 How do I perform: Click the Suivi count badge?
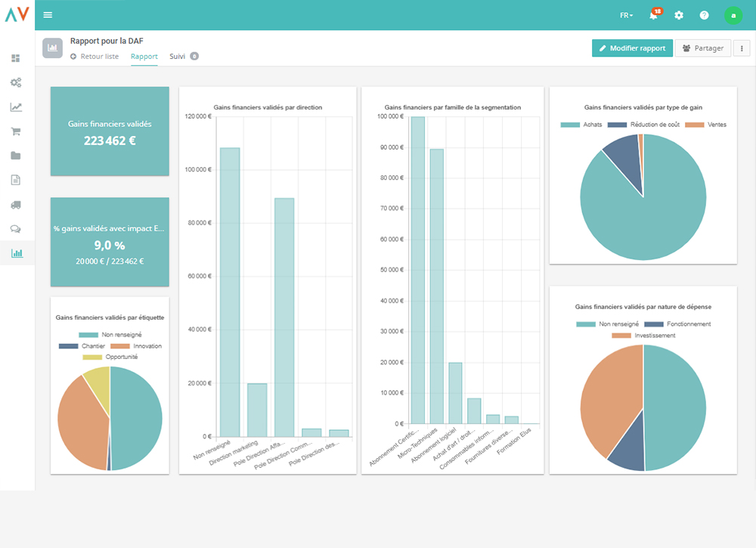point(194,57)
